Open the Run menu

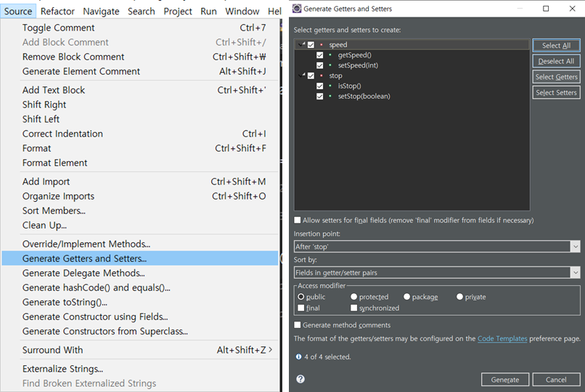pyautogui.click(x=208, y=12)
